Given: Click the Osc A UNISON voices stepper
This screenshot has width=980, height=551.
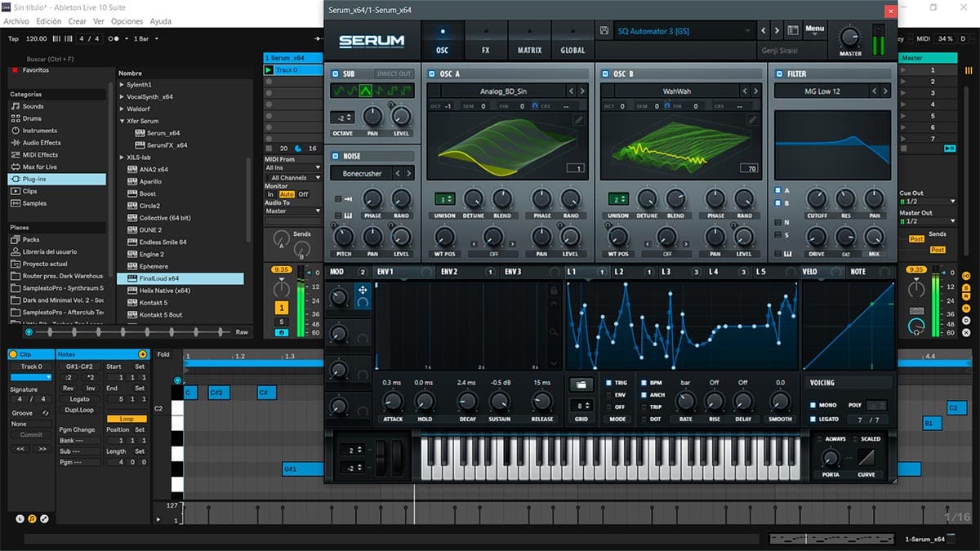Looking at the screenshot, I should point(445,199).
